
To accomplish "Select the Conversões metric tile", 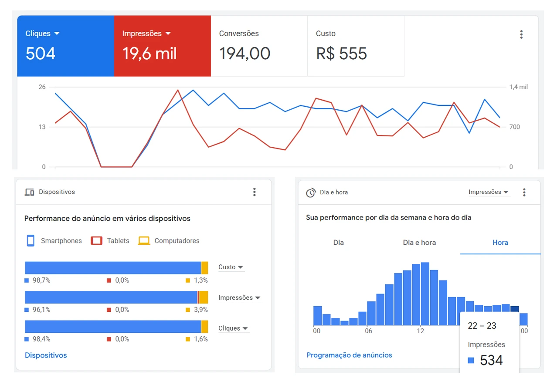I will (x=259, y=46).
